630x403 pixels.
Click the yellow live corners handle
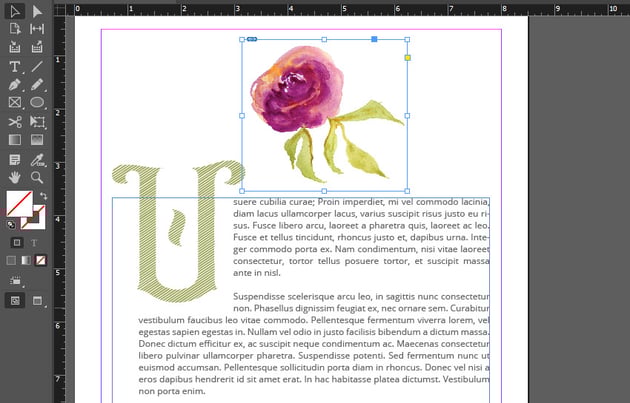407,58
